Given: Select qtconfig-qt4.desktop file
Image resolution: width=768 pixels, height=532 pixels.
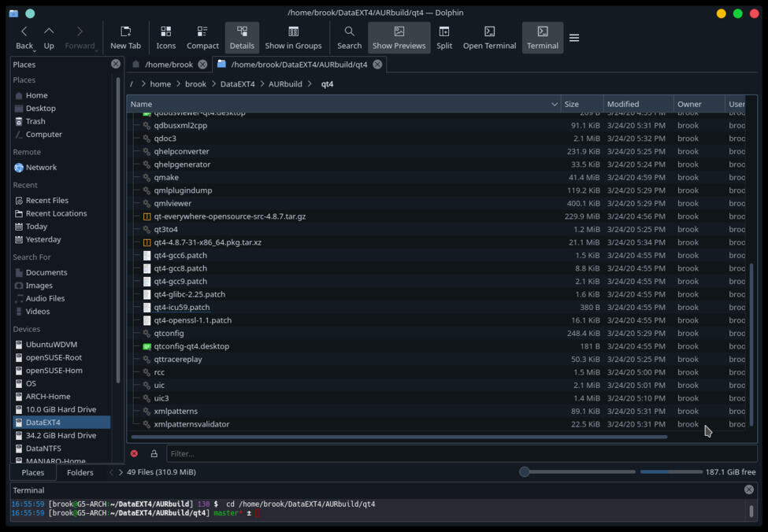Looking at the screenshot, I should 191,346.
